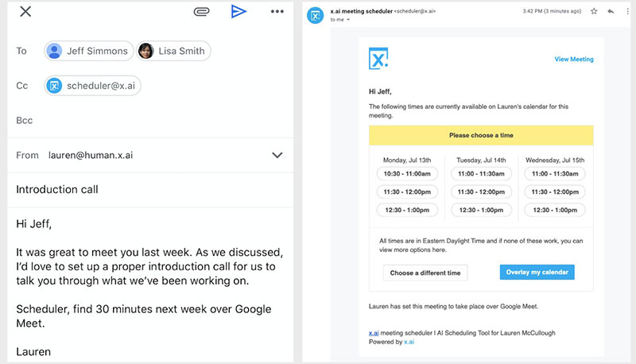Expand the From address dropdown

277,155
